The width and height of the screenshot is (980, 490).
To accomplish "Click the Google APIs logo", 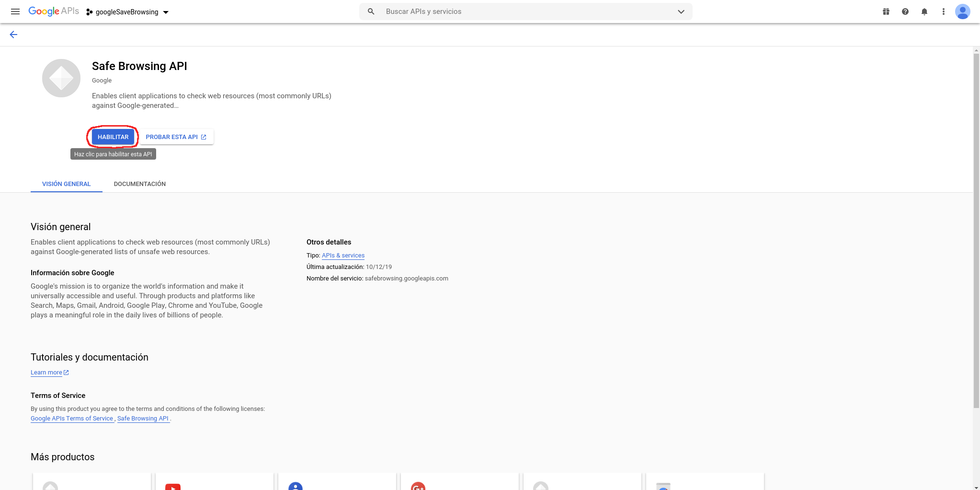I will pos(54,12).
